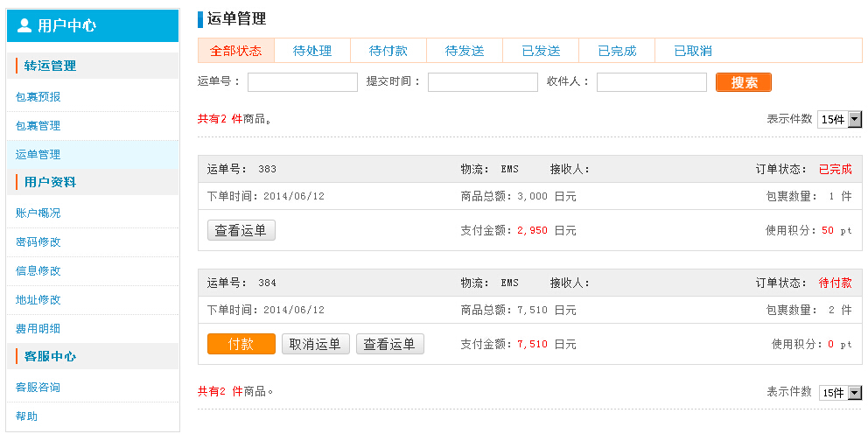
Task: Click 取消运单 for order 384
Action: click(316, 344)
